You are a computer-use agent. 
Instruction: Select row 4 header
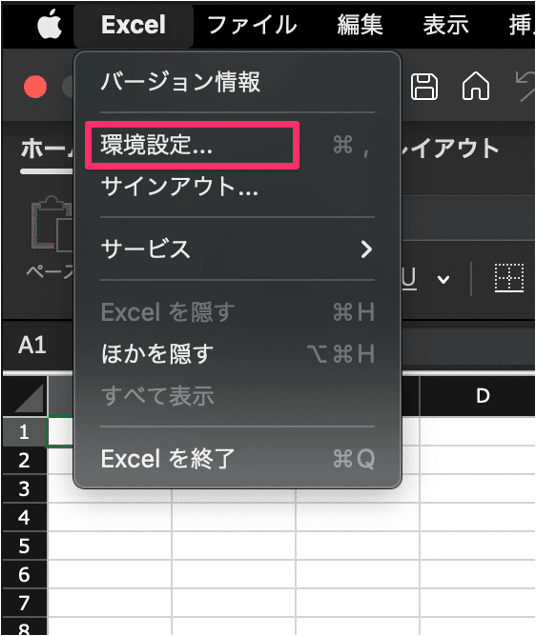point(24,518)
